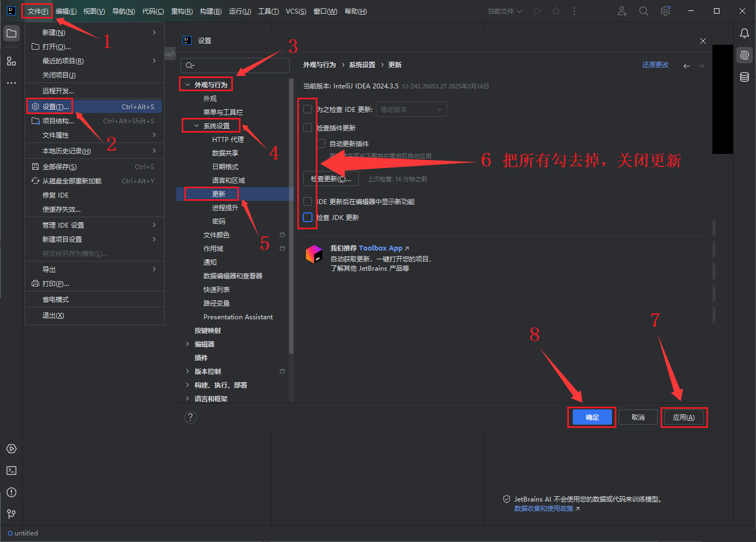Open the Structure tool window icon
The image size is (756, 542).
[11, 61]
